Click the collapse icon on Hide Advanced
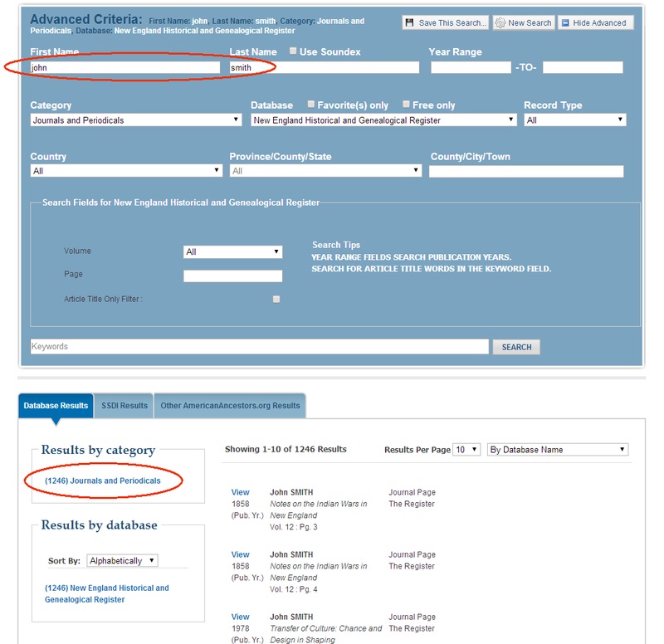The height and width of the screenshot is (644, 664). pos(565,23)
